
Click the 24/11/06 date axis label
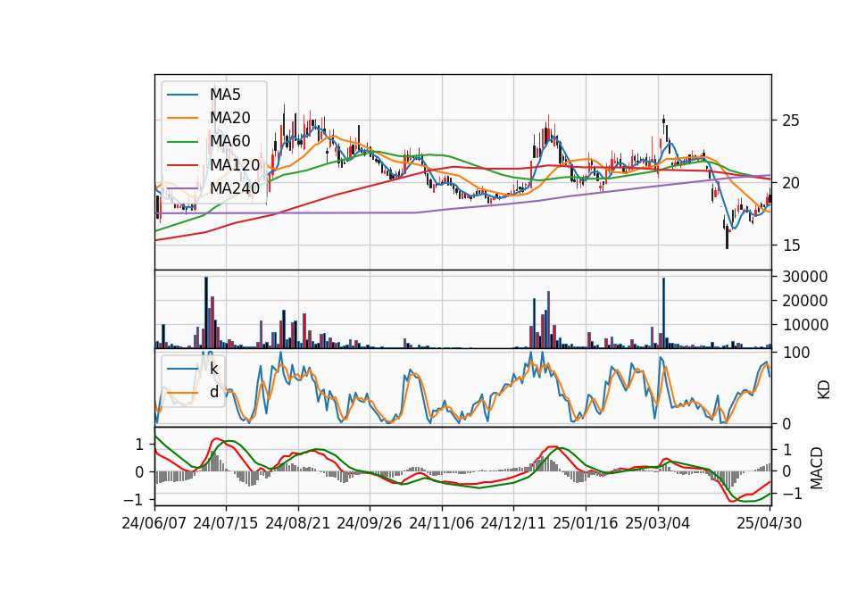pyautogui.click(x=442, y=523)
